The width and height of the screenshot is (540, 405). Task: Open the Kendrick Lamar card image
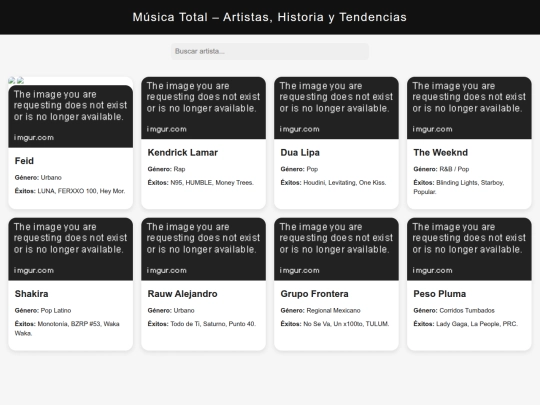pos(204,108)
